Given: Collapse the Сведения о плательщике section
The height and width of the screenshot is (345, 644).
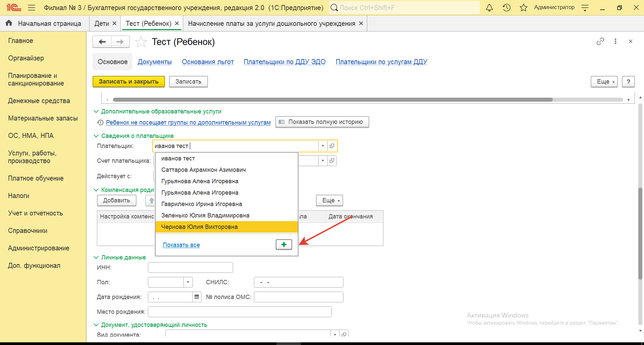Looking at the screenshot, I should pos(96,136).
